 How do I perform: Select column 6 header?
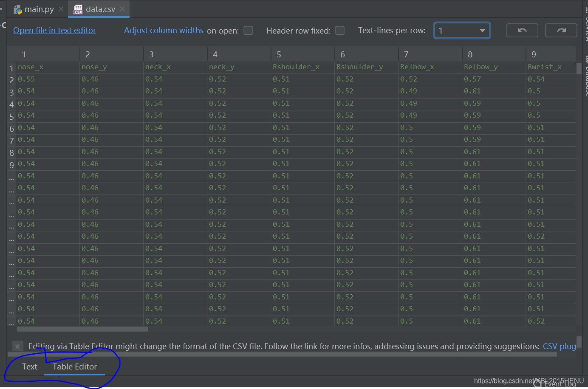tap(366, 54)
